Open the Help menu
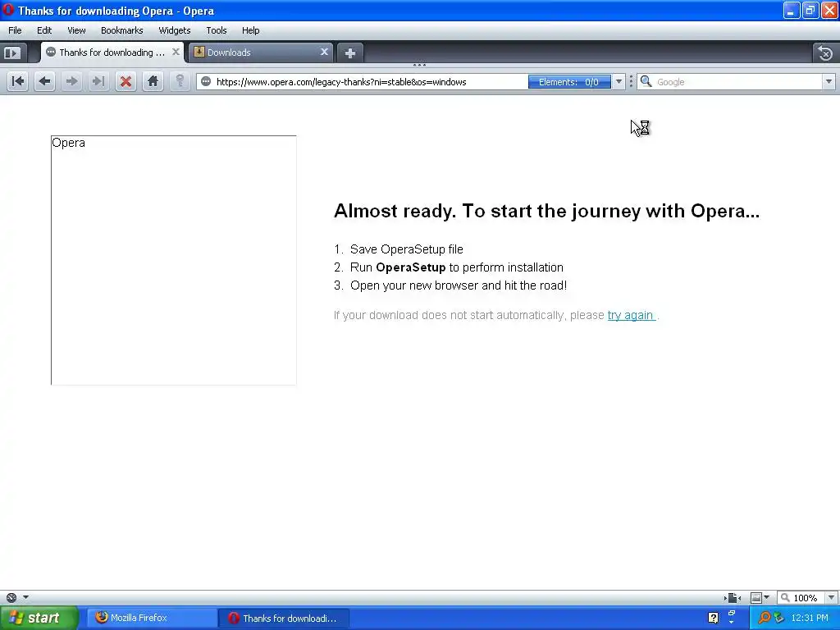Image resolution: width=840 pixels, height=630 pixels. click(251, 30)
